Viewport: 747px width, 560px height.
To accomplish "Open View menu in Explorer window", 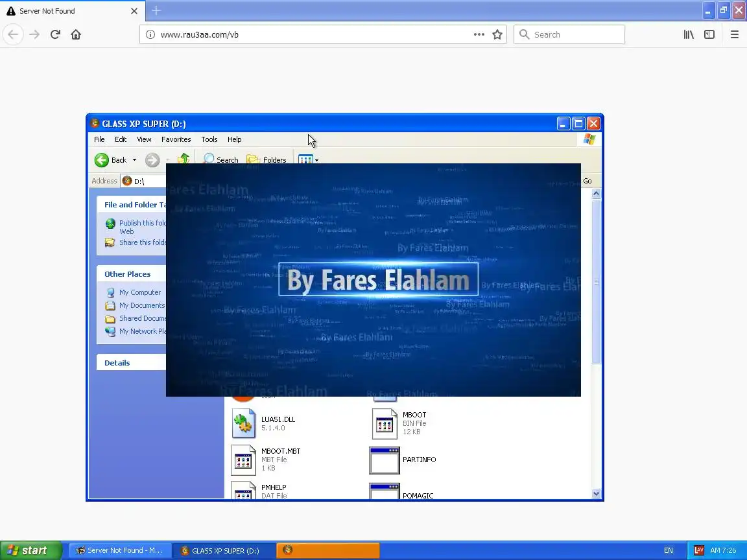I will tap(144, 139).
